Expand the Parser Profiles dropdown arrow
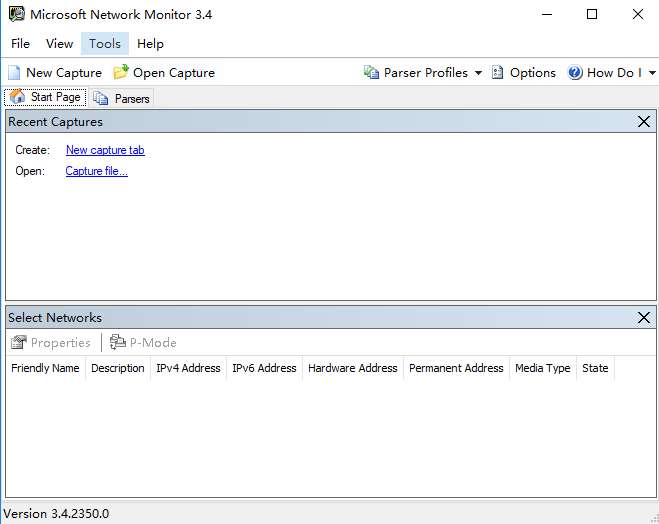 478,73
